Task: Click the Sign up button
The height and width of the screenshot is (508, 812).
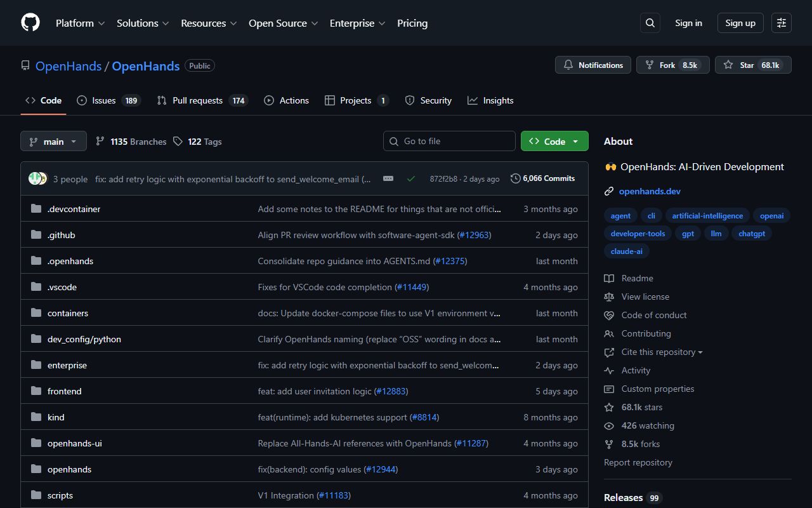Action: [x=740, y=23]
